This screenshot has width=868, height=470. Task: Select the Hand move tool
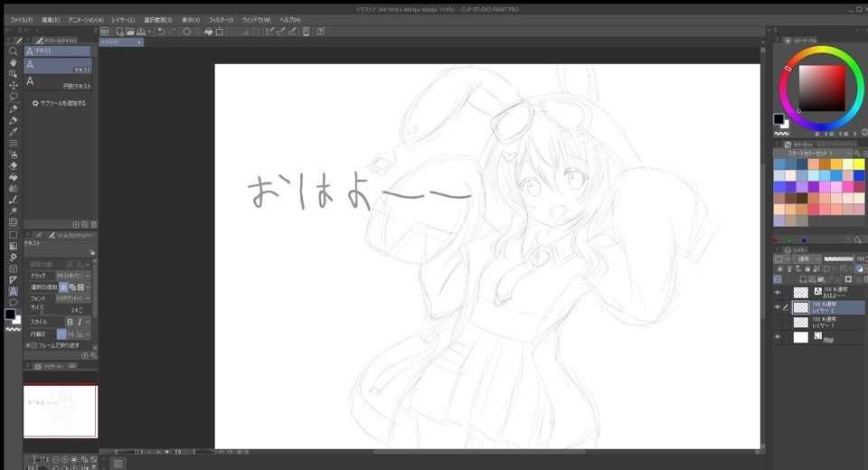pos(13,62)
